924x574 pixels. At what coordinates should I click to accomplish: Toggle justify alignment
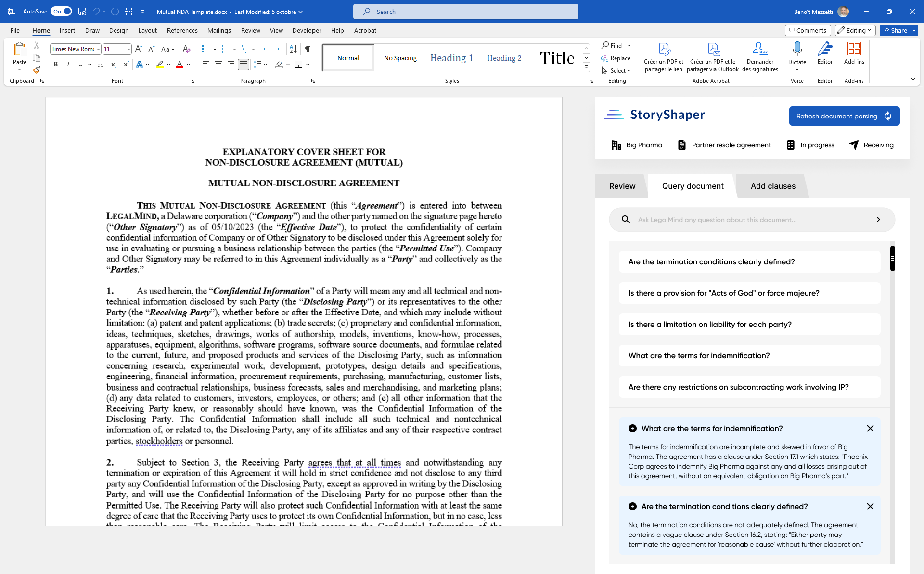coord(244,65)
